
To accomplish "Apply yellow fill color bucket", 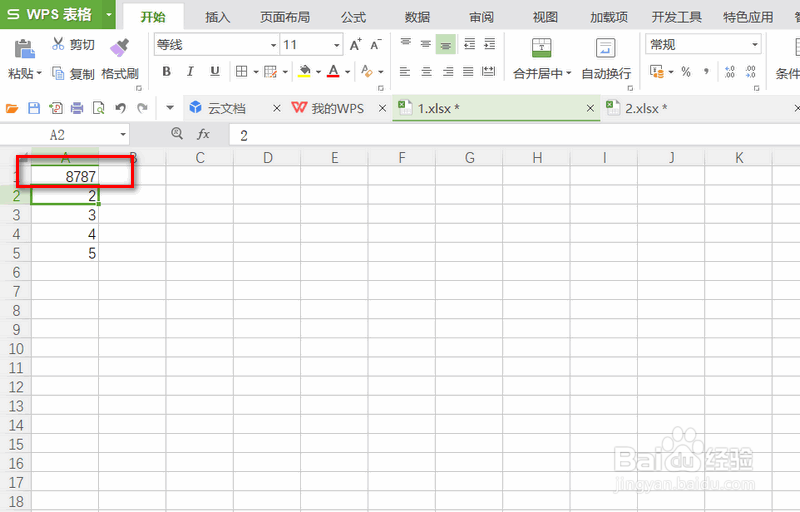I will point(305,71).
